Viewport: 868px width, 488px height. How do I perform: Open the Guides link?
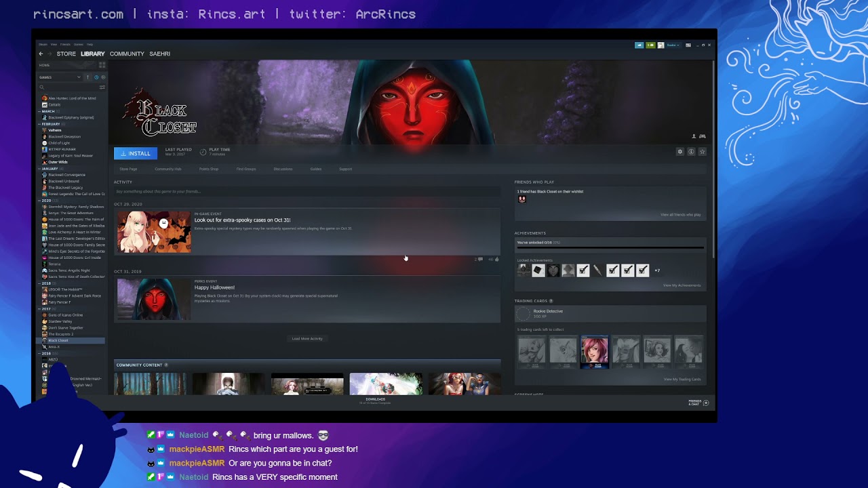tap(316, 169)
